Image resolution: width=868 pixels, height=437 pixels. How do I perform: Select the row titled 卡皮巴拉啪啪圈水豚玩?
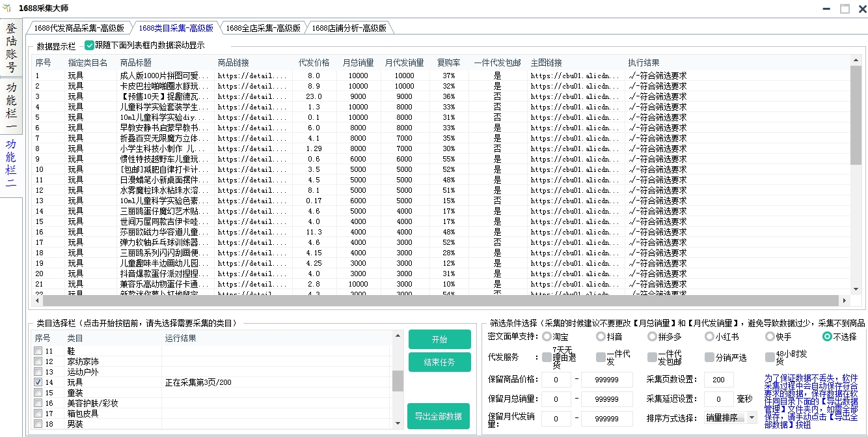pyautogui.click(x=441, y=86)
